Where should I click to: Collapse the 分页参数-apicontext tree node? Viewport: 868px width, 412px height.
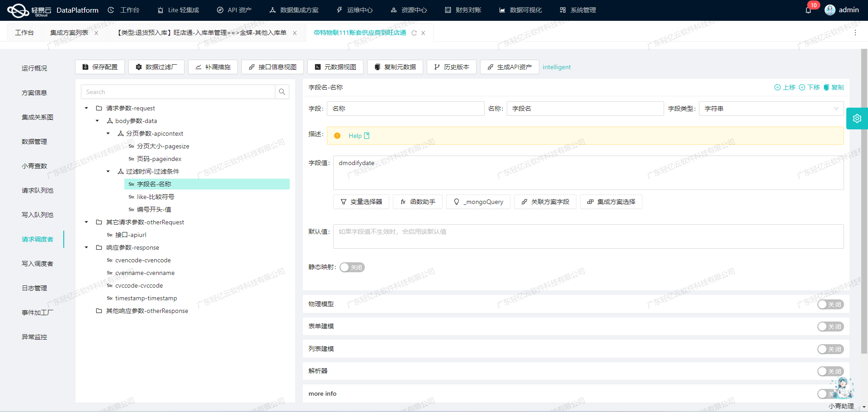pyautogui.click(x=108, y=133)
